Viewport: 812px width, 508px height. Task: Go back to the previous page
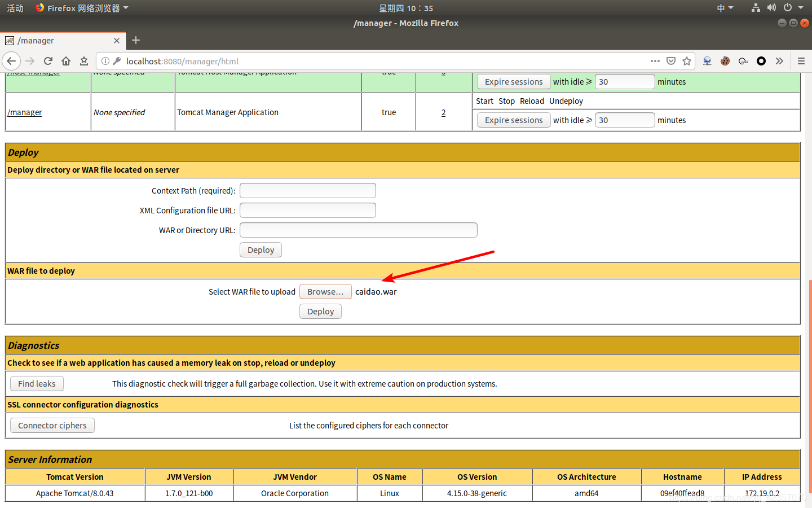[11, 61]
